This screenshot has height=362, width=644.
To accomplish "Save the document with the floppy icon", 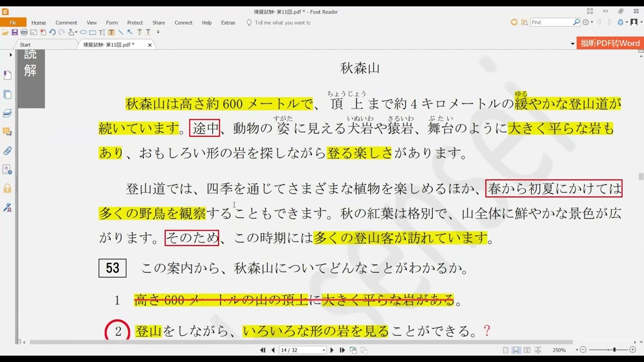I will click(15, 32).
